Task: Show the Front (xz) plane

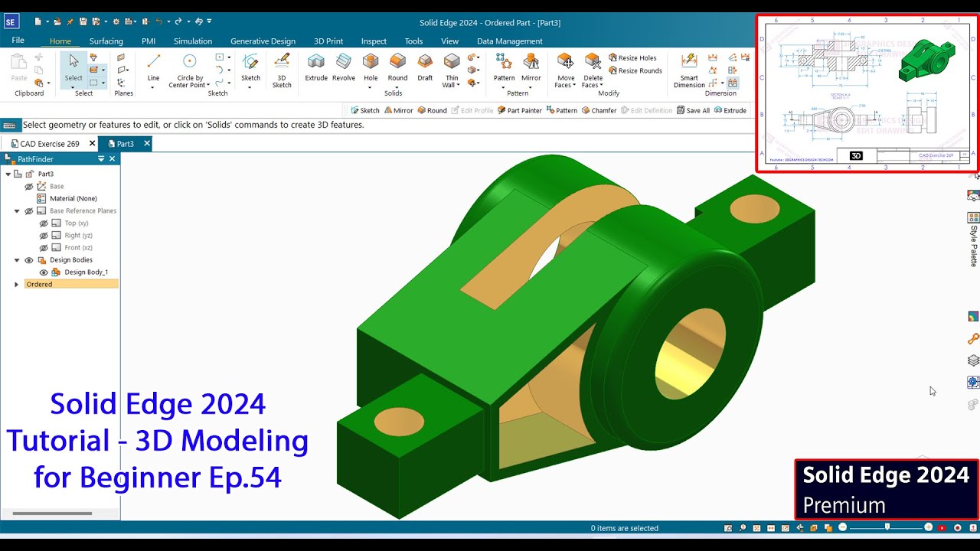Action: [44, 247]
